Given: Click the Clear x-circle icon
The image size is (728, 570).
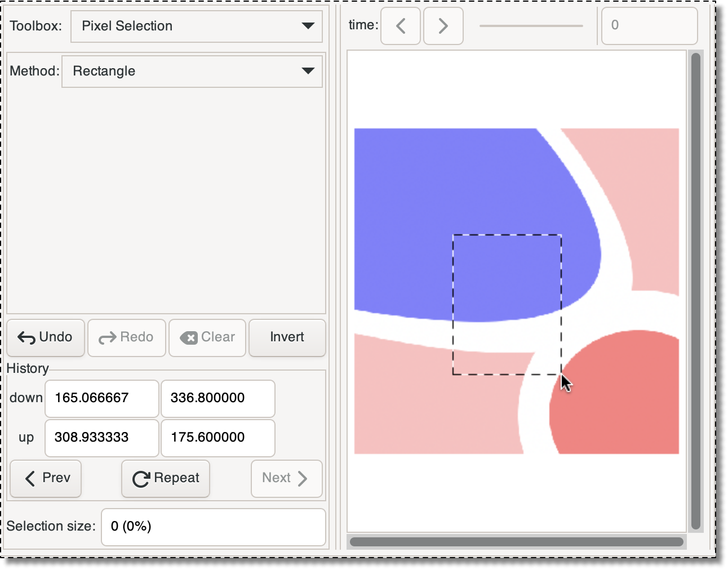Looking at the screenshot, I should click(189, 337).
